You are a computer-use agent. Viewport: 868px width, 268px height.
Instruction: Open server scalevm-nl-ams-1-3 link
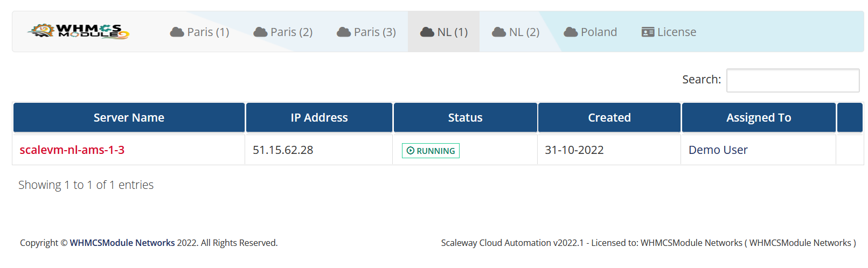72,150
